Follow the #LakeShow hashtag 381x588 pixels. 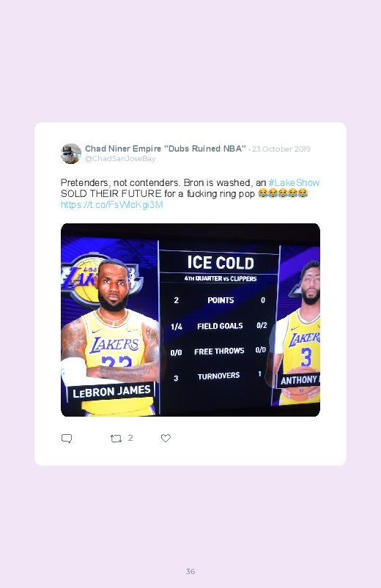[x=294, y=182]
